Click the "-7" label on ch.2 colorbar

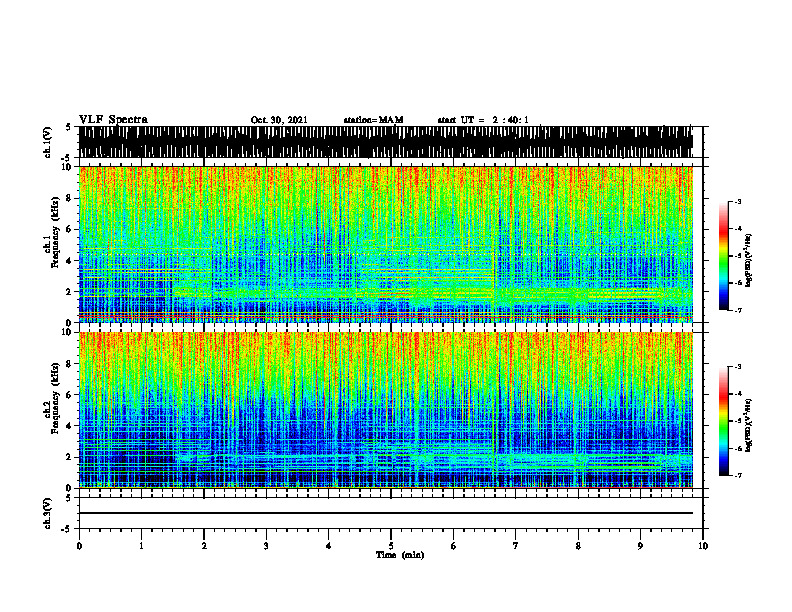click(x=737, y=475)
